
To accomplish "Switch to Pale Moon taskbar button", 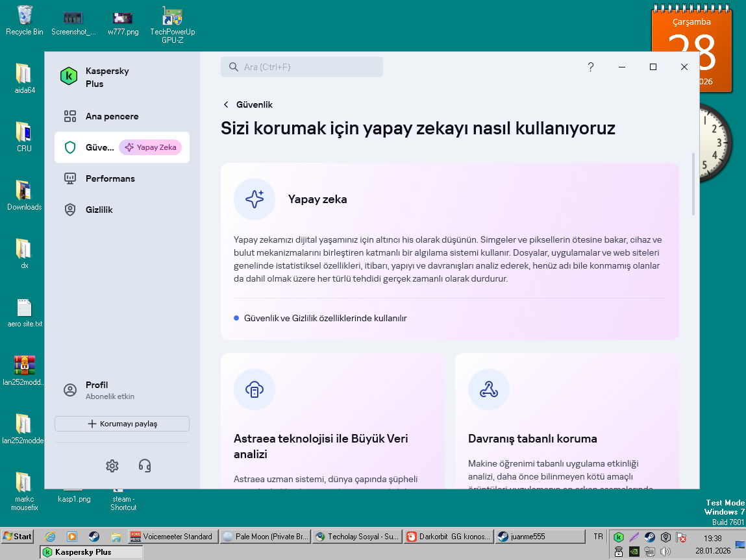I will pos(266,537).
